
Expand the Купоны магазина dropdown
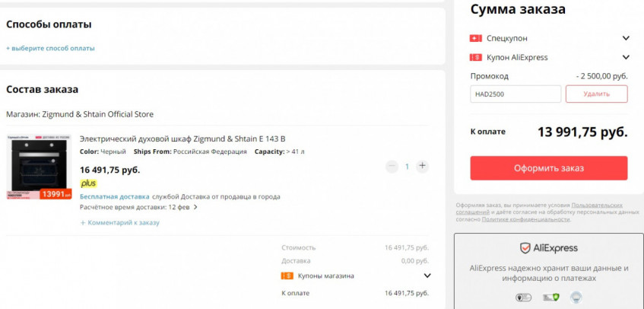[427, 276]
